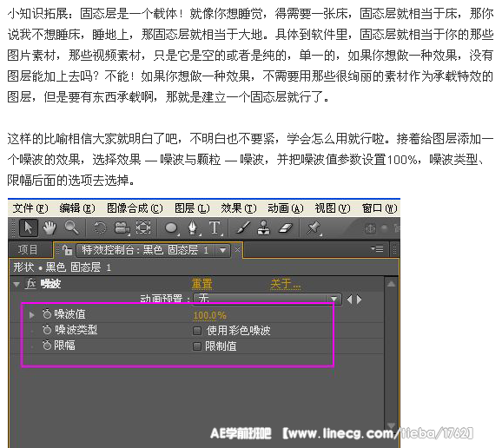Click the scrollbar up arrow in effects panel

click(x=391, y=284)
